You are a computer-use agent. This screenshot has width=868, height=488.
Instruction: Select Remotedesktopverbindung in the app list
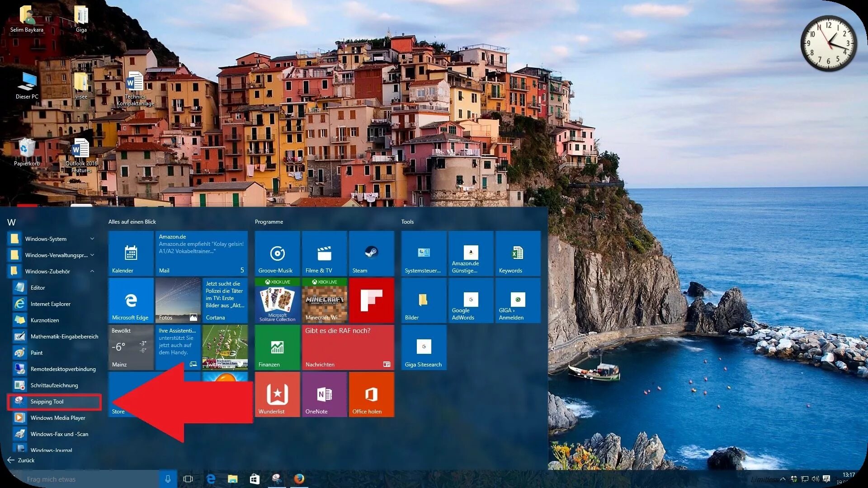(x=63, y=369)
